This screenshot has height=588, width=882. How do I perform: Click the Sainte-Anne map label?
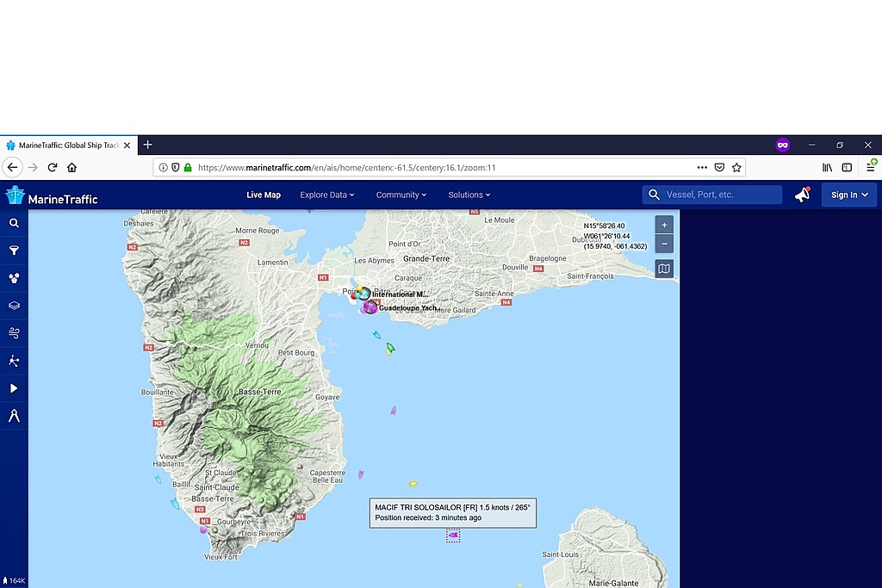494,294
